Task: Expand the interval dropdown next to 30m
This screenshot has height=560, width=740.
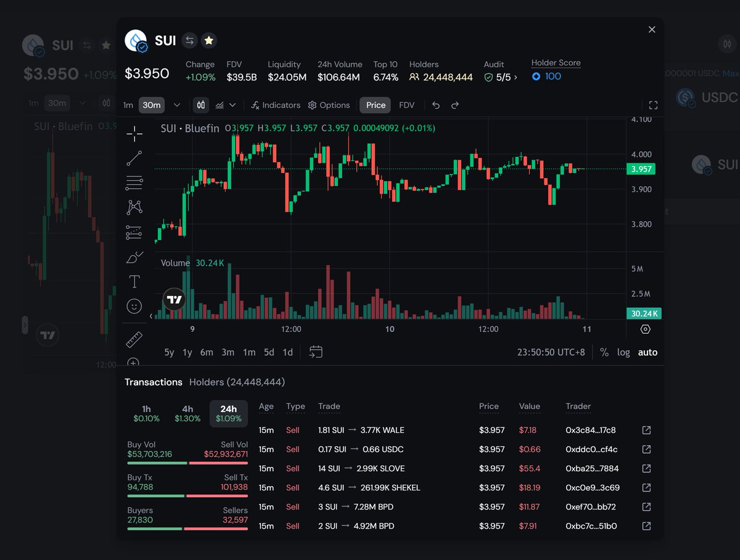Action: click(x=177, y=105)
